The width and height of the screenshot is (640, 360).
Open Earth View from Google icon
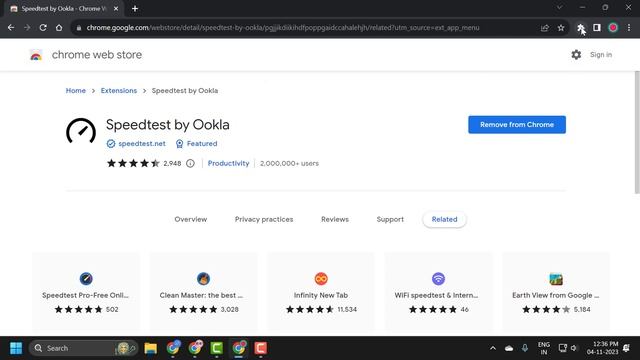(556, 279)
